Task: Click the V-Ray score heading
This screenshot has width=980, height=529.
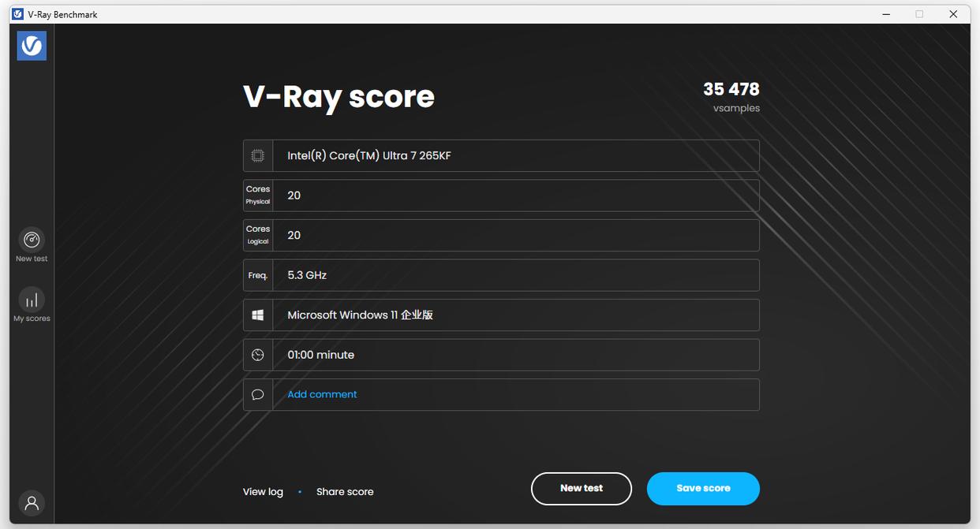Action: [x=339, y=97]
